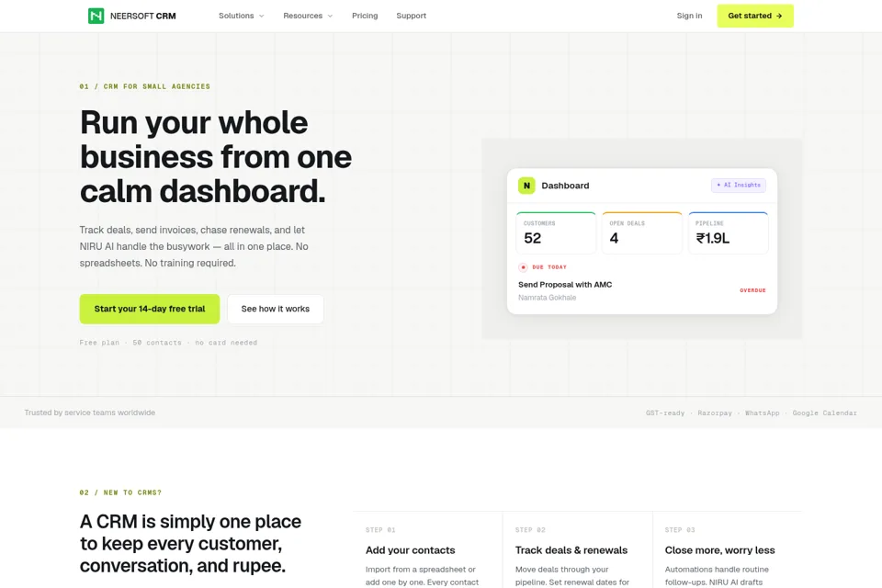The image size is (882, 588).
Task: Click the Add your contacts step heading
Action: (x=410, y=550)
